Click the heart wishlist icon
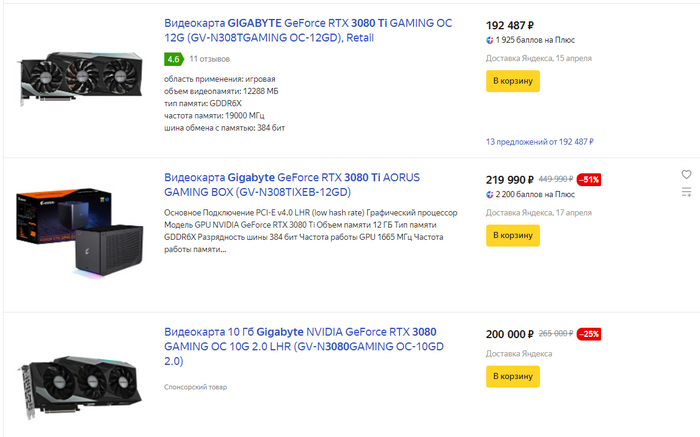 (686, 173)
